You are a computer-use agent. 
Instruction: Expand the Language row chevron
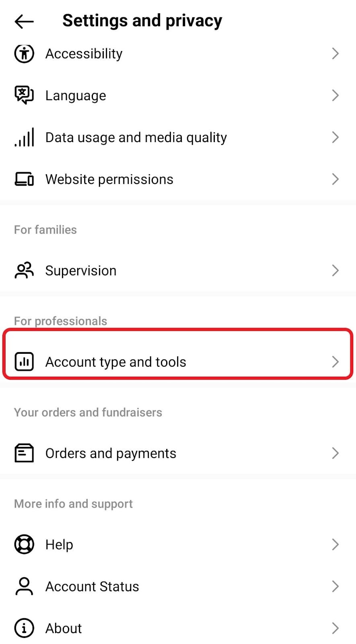click(335, 95)
